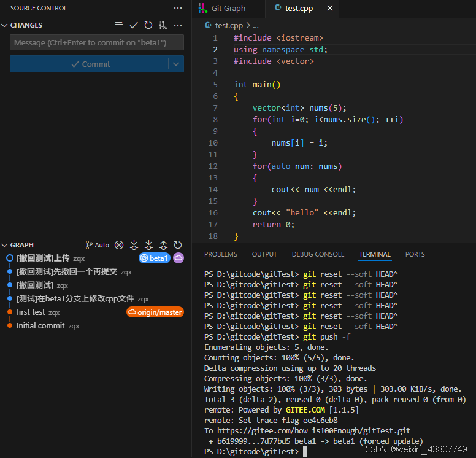Open Git Graph from Changes header icon
The image size is (476, 458).
[x=163, y=25]
